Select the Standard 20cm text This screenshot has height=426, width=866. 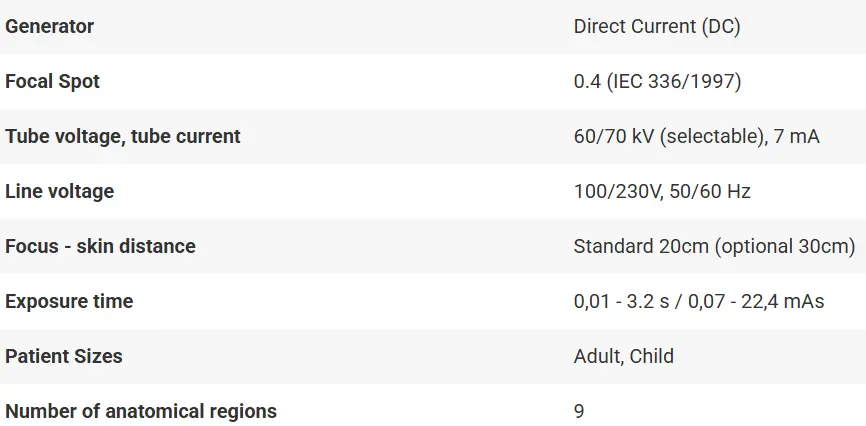point(641,246)
